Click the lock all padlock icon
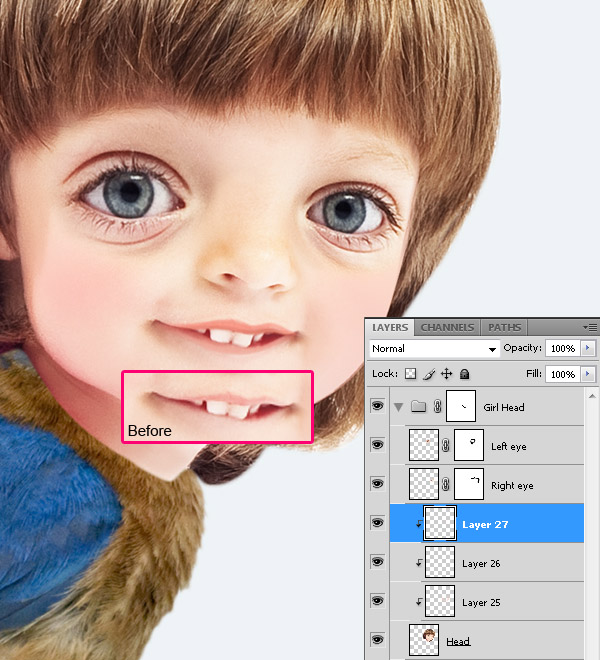The width and height of the screenshot is (600, 660). tap(463, 374)
